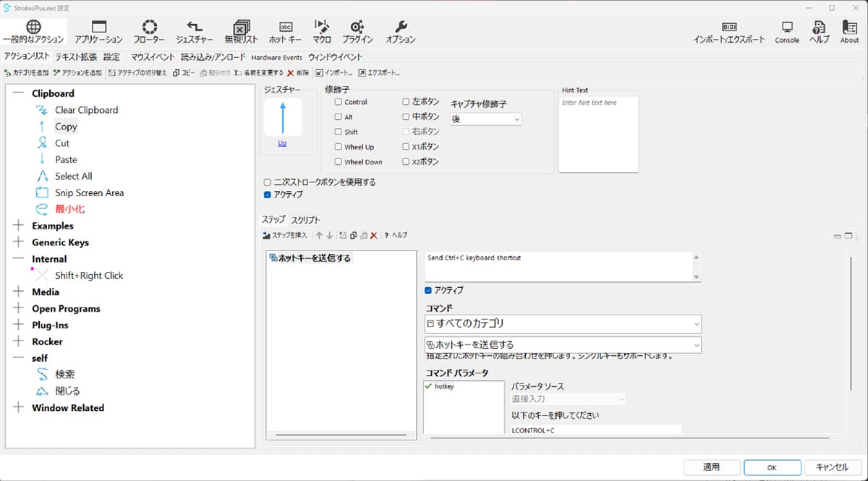Open the アプリケーション section
Viewport: 868px width, 481px height.
[98, 32]
